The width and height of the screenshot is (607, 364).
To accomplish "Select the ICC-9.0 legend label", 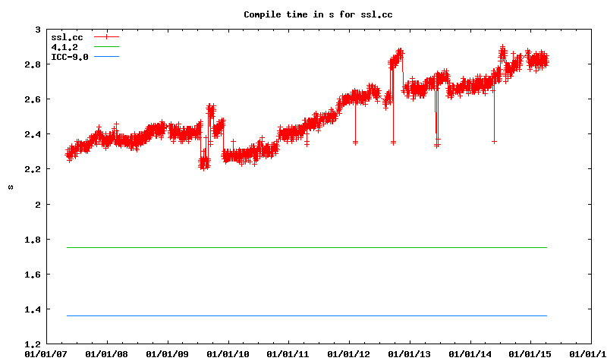I will click(x=69, y=57).
